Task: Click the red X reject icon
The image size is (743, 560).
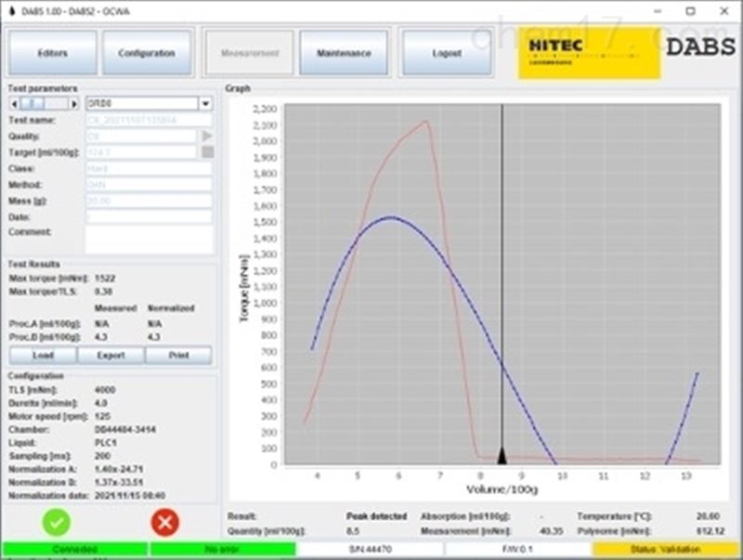Action: [x=164, y=522]
